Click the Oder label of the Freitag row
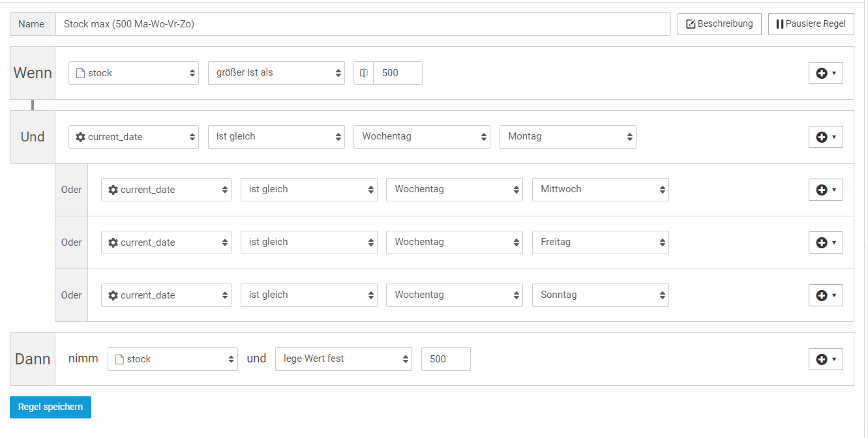 (72, 242)
